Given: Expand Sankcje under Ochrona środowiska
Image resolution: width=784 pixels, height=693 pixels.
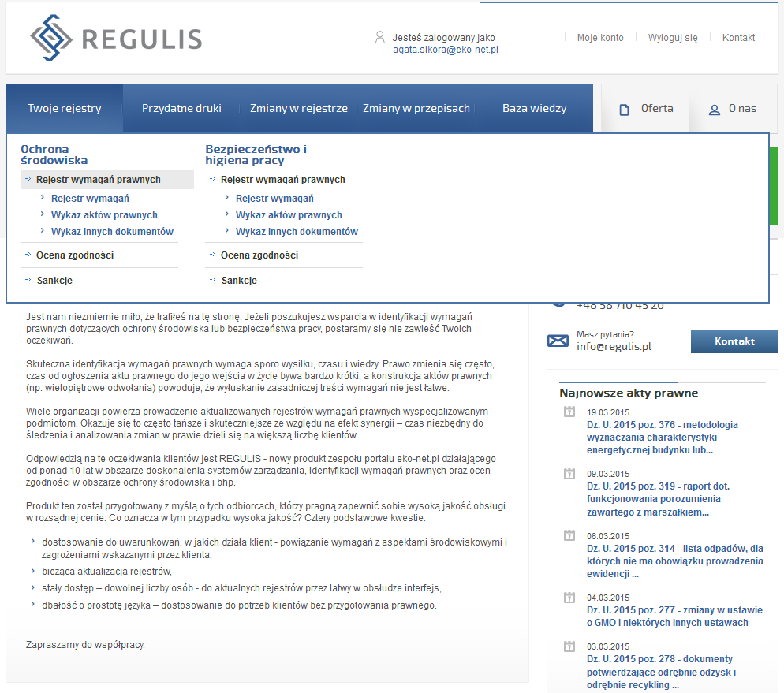Looking at the screenshot, I should click(x=54, y=281).
